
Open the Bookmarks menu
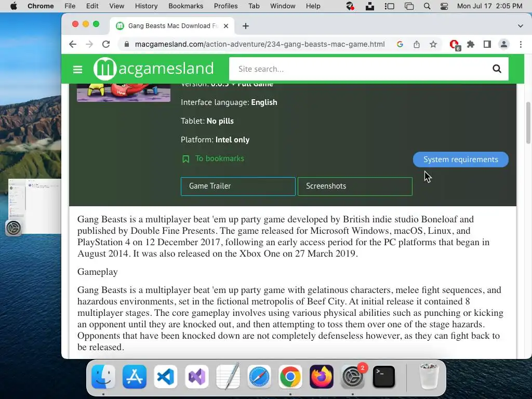coord(185,6)
